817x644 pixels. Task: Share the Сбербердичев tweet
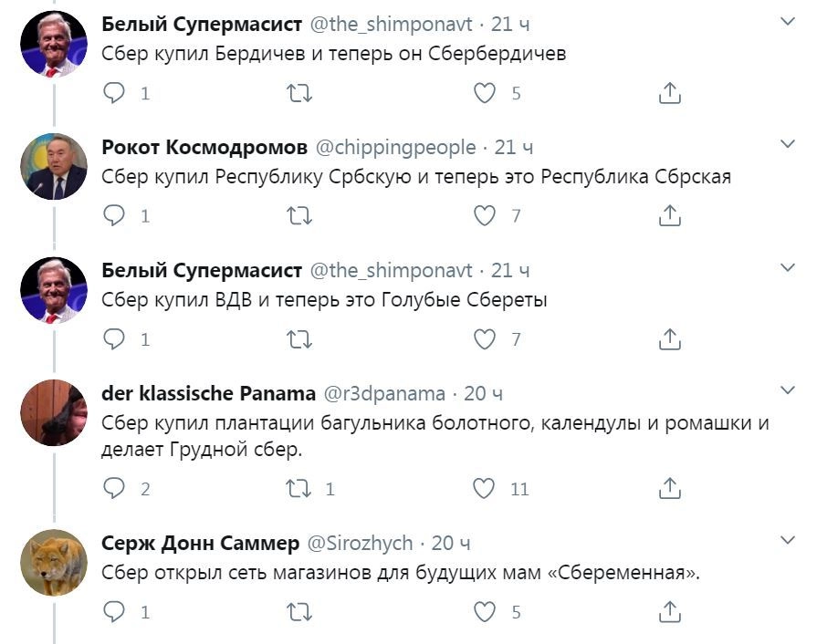(x=669, y=92)
